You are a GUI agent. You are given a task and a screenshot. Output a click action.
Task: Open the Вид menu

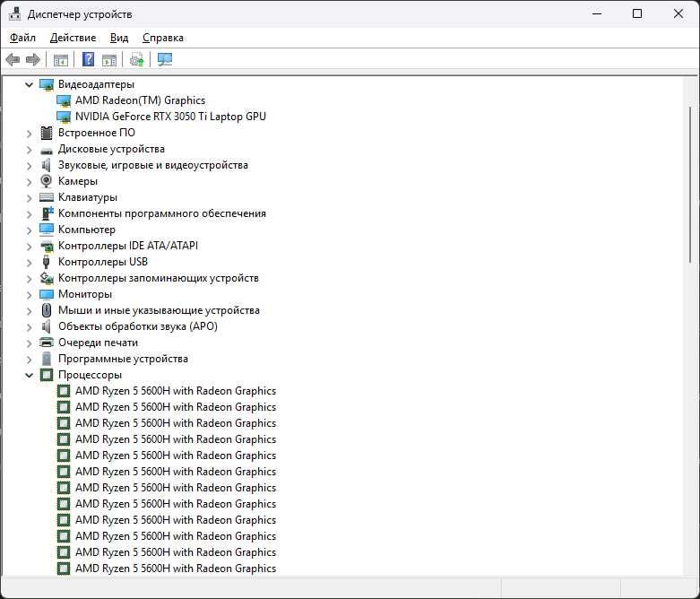point(119,38)
